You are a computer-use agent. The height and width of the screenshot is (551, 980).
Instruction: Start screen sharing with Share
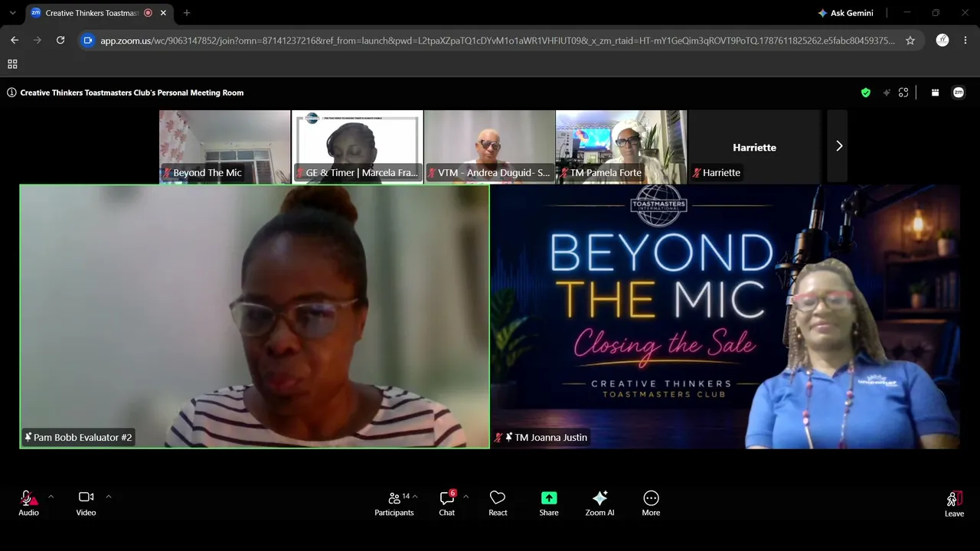[x=549, y=503]
